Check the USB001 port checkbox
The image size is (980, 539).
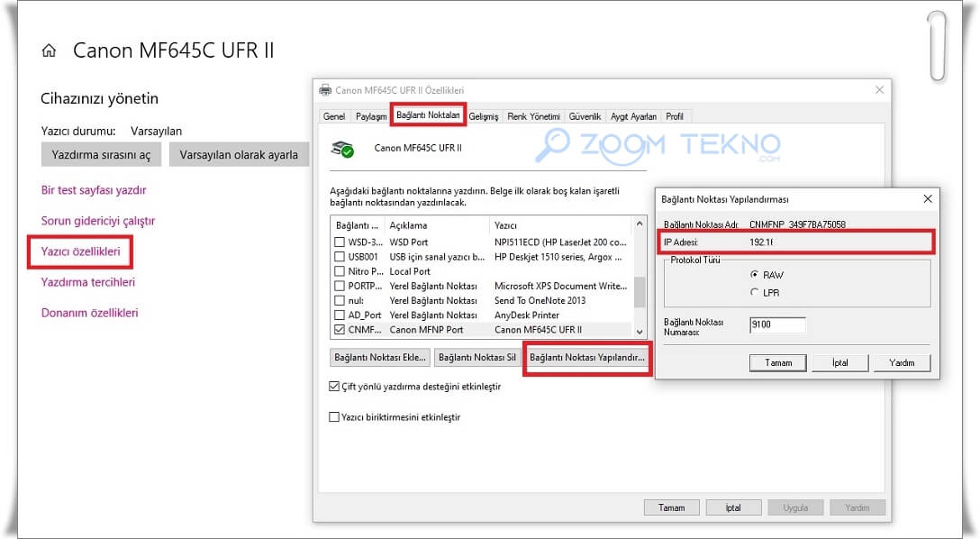click(x=340, y=256)
